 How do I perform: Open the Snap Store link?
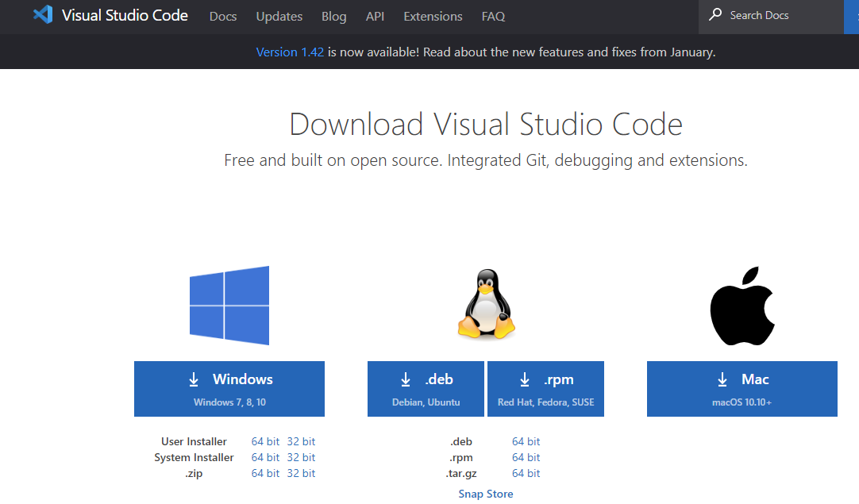pos(486,494)
